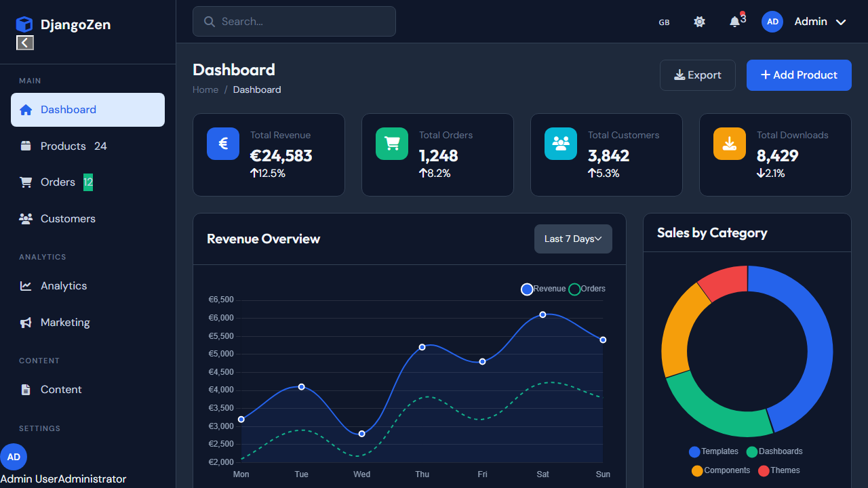Switch to the Dashboard sidebar item
868x488 pixels.
click(x=68, y=109)
